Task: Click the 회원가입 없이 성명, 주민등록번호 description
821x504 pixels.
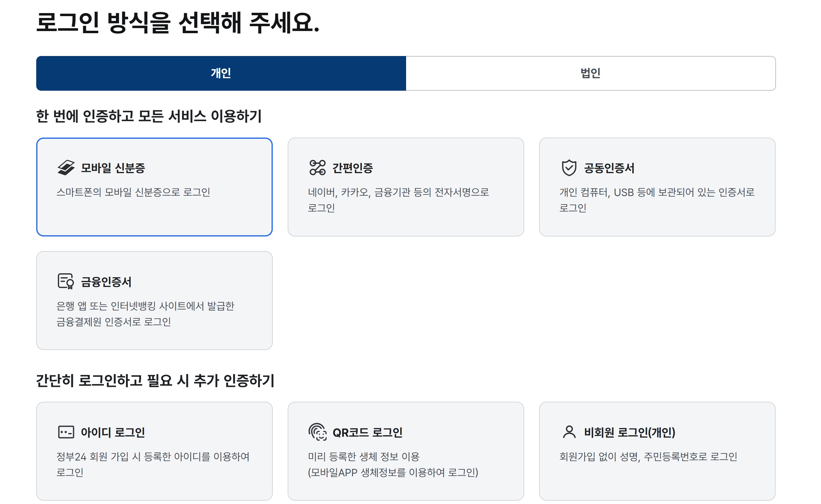Action: click(648, 457)
